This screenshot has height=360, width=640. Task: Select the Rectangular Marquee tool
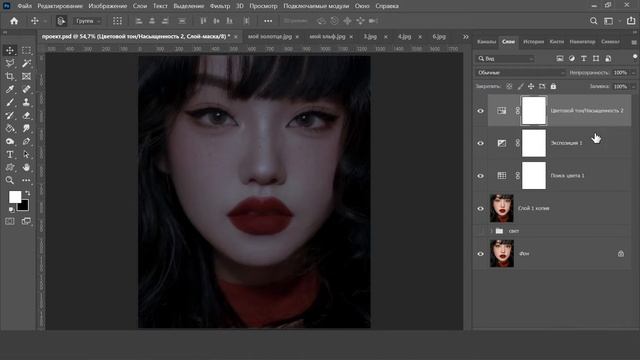pos(26,50)
